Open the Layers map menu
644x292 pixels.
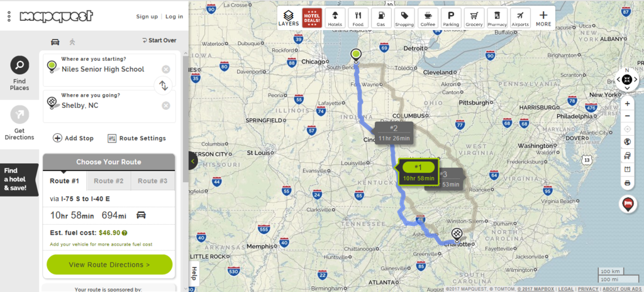289,18
